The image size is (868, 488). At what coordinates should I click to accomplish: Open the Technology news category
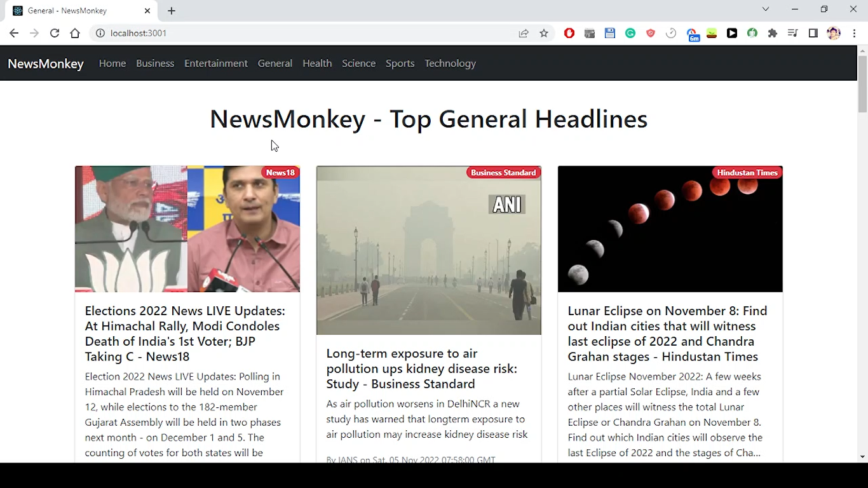(450, 64)
